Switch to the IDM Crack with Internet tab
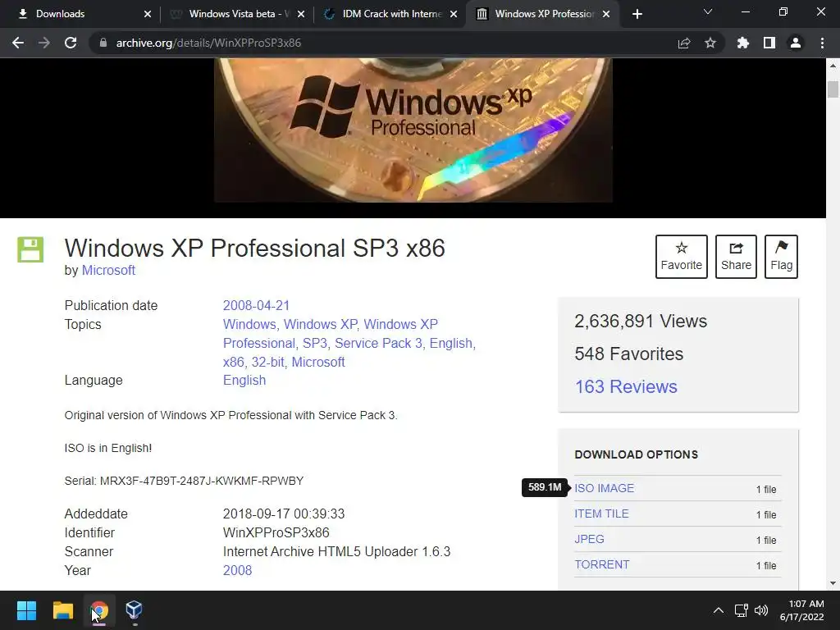 pyautogui.click(x=390, y=14)
